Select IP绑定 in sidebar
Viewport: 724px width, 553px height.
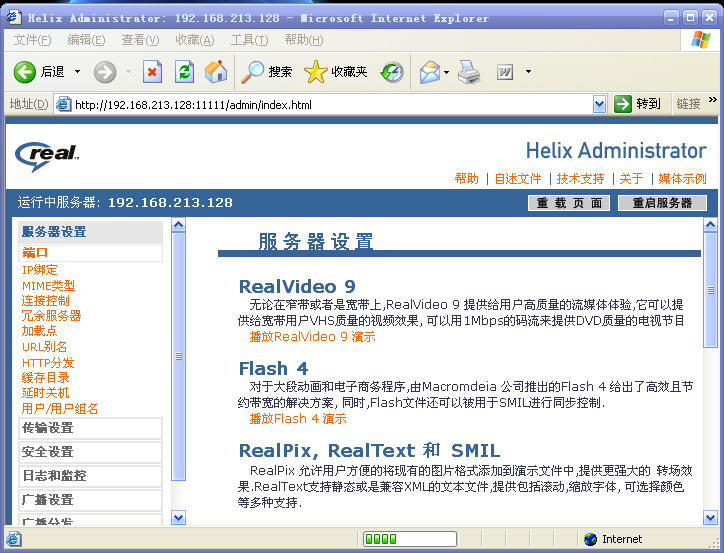coord(40,270)
